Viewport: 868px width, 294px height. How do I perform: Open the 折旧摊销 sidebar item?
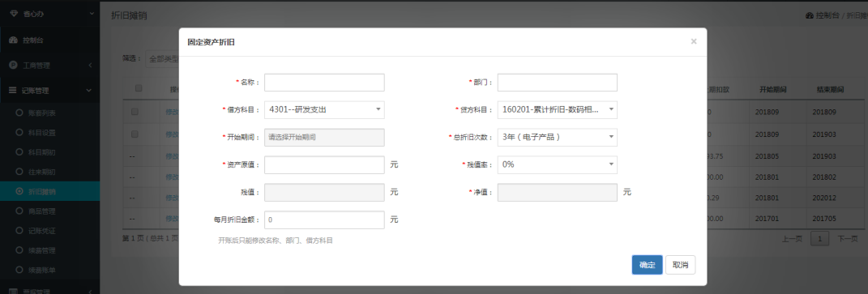click(x=49, y=192)
